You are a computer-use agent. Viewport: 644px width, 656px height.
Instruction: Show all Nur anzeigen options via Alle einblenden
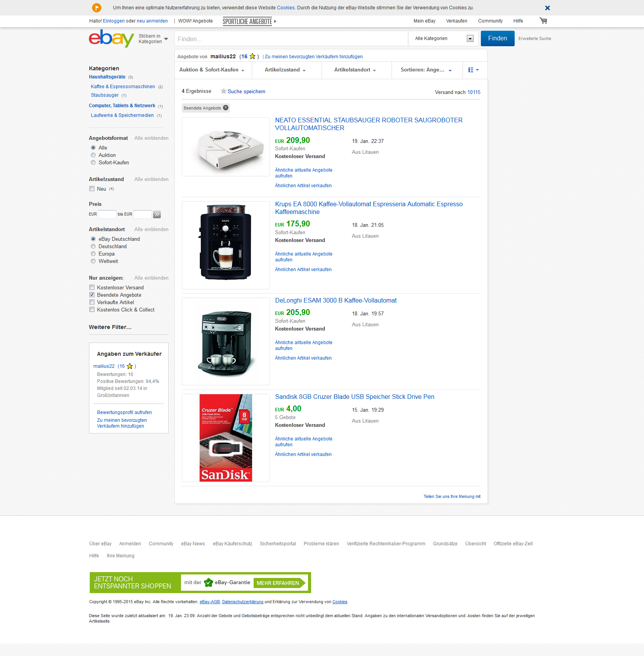[x=151, y=278]
